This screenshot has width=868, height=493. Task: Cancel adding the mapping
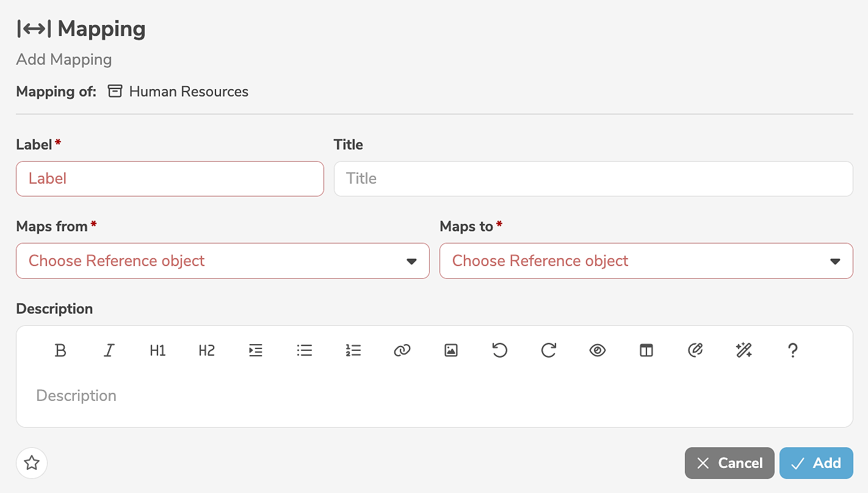click(x=729, y=463)
